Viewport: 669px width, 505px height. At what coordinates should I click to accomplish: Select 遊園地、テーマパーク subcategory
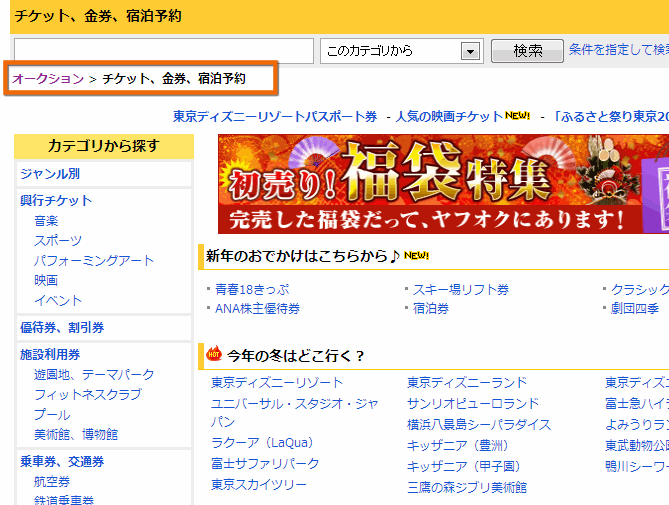[94, 375]
